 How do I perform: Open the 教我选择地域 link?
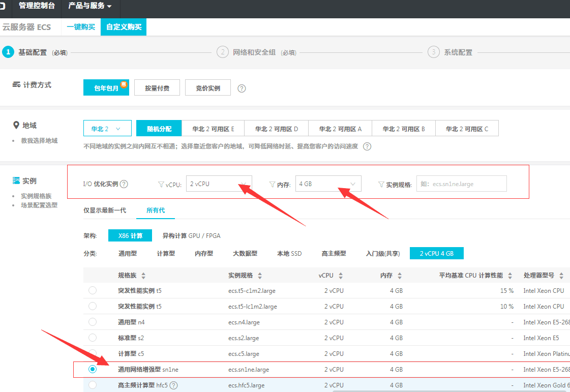(39, 141)
